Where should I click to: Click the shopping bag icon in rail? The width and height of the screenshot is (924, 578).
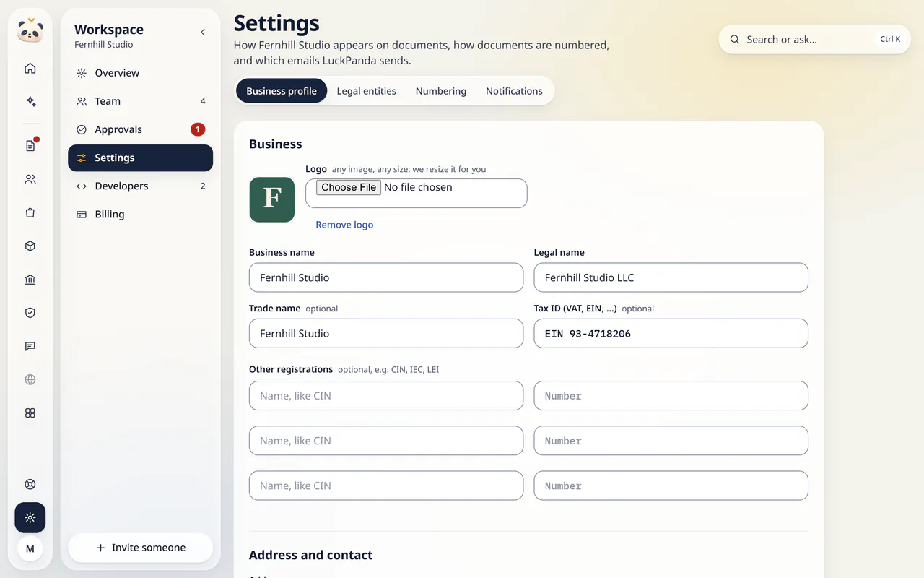coord(30,212)
